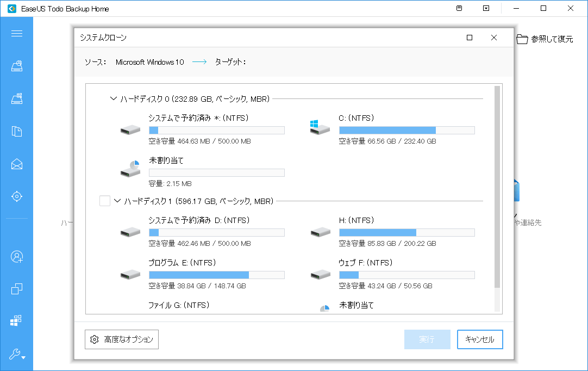Collapse the ハードディスク 1 group
The width and height of the screenshot is (588, 371).
[117, 201]
